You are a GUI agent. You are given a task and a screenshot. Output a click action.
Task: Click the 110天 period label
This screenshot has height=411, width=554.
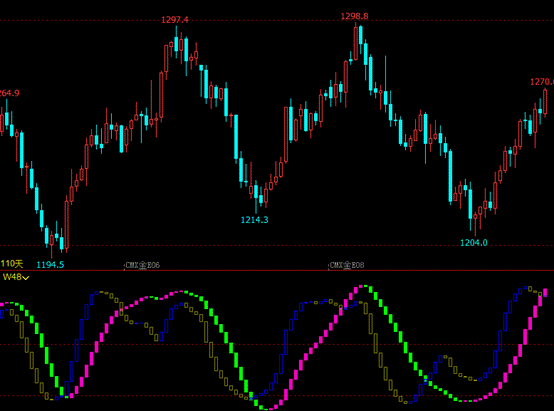tap(12, 264)
